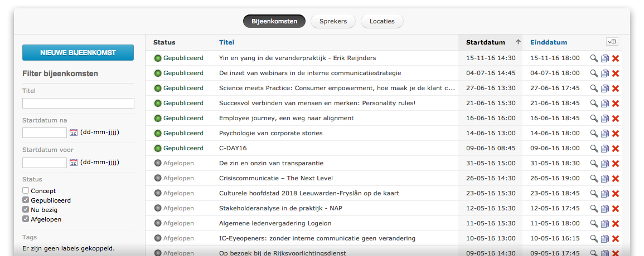Focus the Startdatum voor date field
This screenshot has width=644, height=256.
[45, 163]
